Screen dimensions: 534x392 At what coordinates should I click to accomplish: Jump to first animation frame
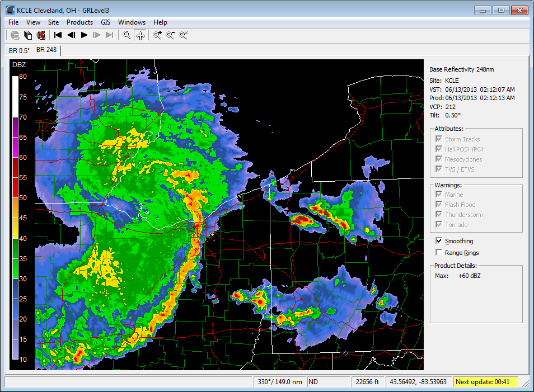[58, 35]
